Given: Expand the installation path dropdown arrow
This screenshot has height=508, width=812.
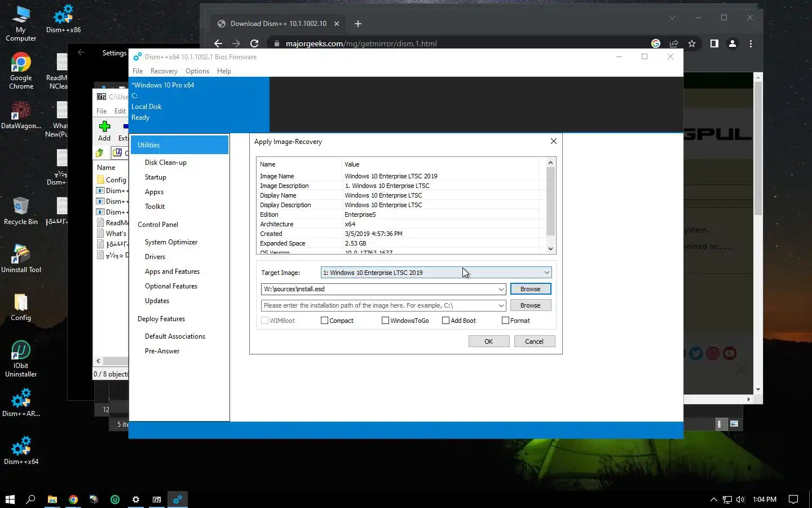Looking at the screenshot, I should point(501,305).
